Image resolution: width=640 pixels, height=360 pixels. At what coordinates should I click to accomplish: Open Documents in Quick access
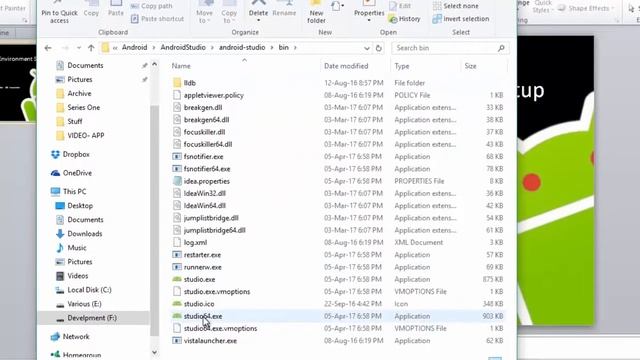[x=85, y=65]
